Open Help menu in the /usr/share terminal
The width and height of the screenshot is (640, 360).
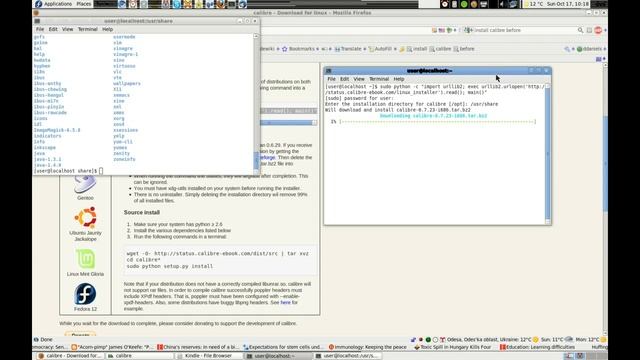(107, 29)
